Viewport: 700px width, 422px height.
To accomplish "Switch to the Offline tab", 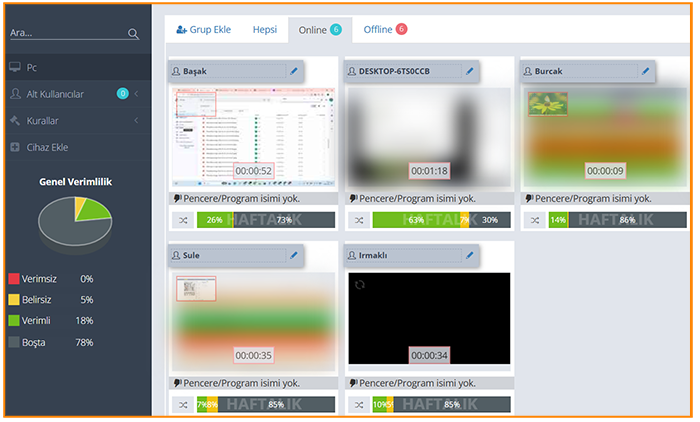I will 385,29.
